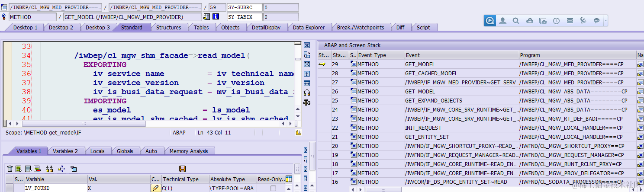Viewport: 644px width, 192px height.
Task: Click the insert-row icon in the Variables toolbar
Action: pos(19,169)
